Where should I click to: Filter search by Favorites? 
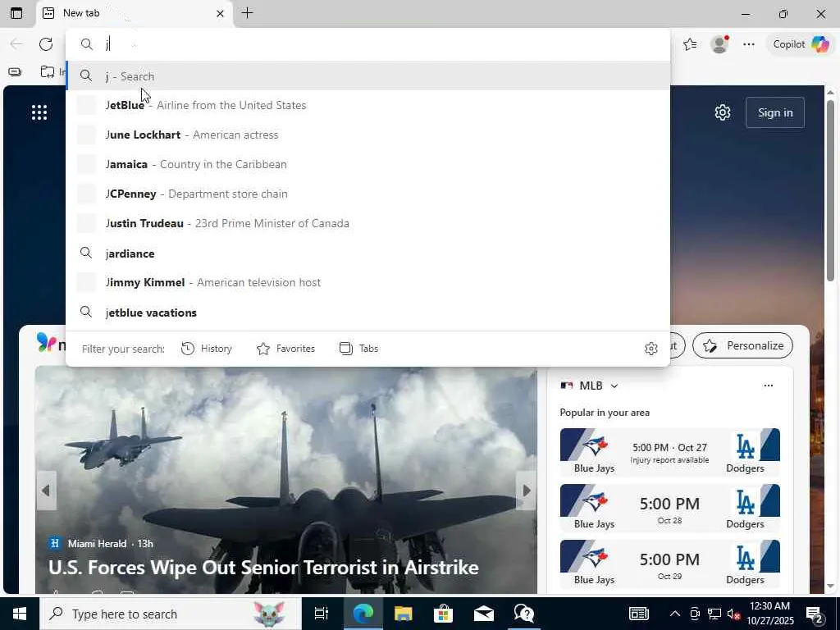click(x=285, y=349)
